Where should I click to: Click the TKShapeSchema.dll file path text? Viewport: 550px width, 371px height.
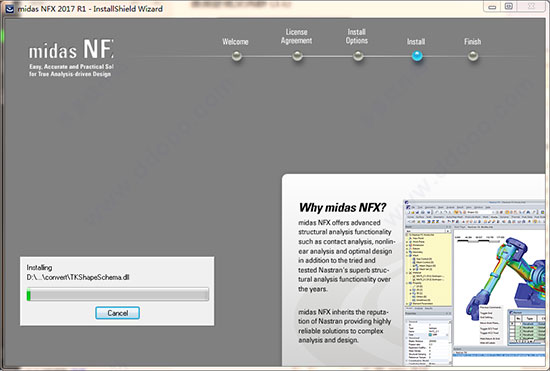pos(78,277)
